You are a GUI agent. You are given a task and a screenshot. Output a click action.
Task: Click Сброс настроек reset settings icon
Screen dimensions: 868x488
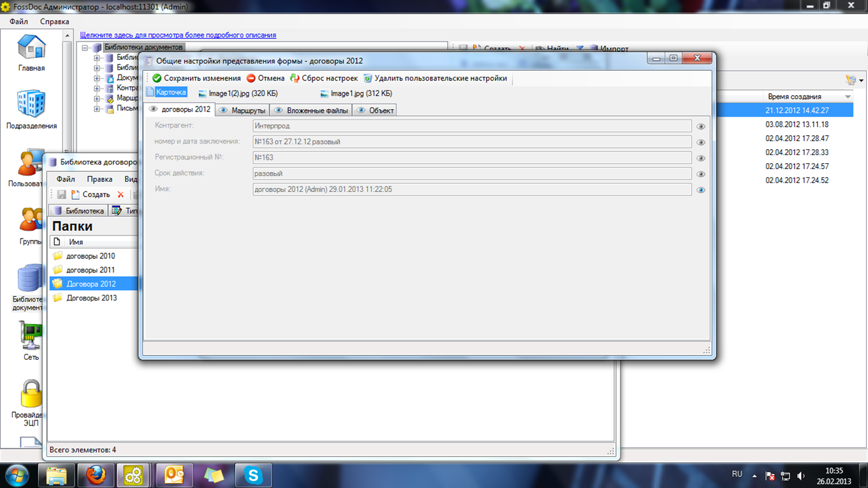click(295, 78)
